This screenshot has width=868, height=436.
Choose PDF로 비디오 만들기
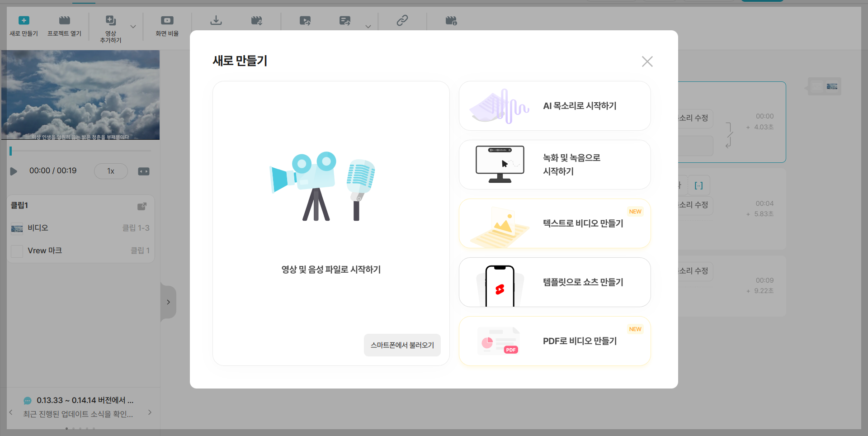point(554,341)
